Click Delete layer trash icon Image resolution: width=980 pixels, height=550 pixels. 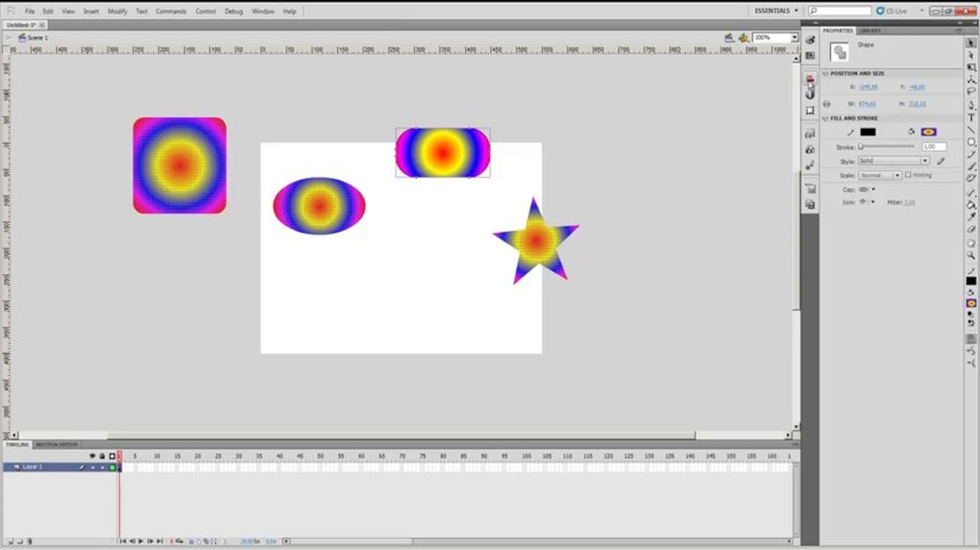30,542
